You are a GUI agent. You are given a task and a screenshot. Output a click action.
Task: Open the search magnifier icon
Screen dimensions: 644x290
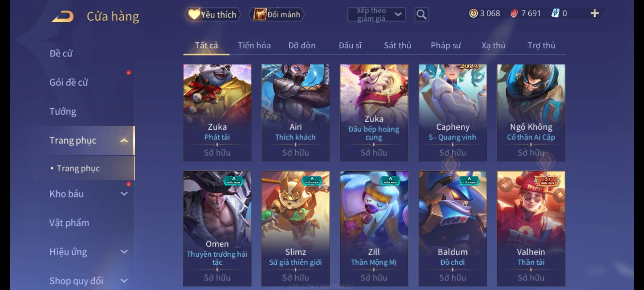[421, 15]
